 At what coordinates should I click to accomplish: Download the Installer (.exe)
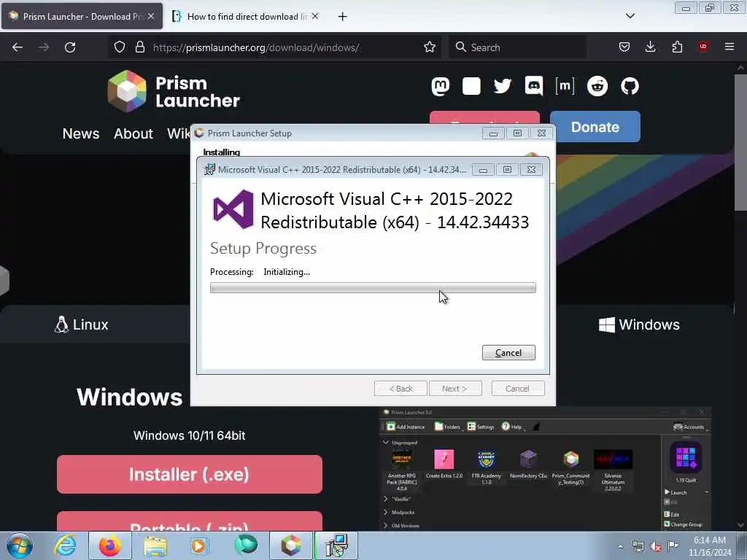point(190,474)
